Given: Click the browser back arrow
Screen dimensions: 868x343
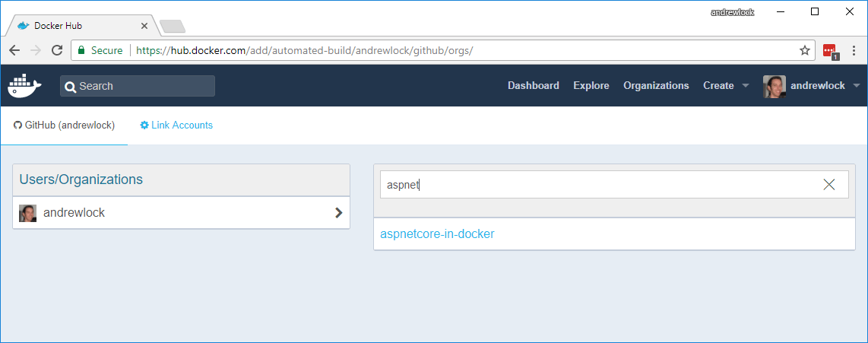Looking at the screenshot, I should pyautogui.click(x=14, y=50).
